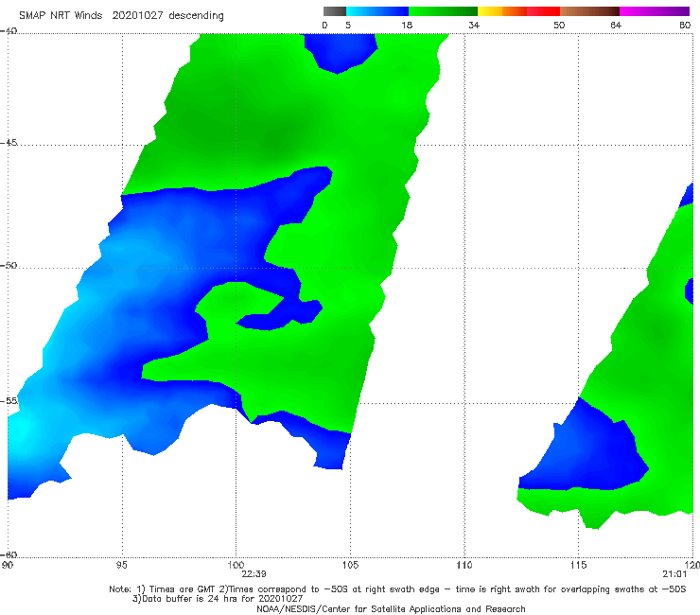
Task: Click the swath time label '21:01'
Action: (674, 574)
